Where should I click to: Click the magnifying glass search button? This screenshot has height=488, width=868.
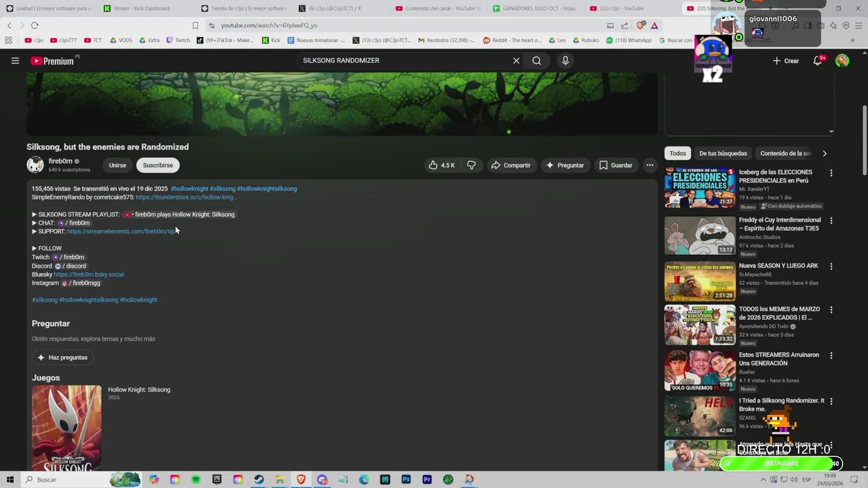536,60
